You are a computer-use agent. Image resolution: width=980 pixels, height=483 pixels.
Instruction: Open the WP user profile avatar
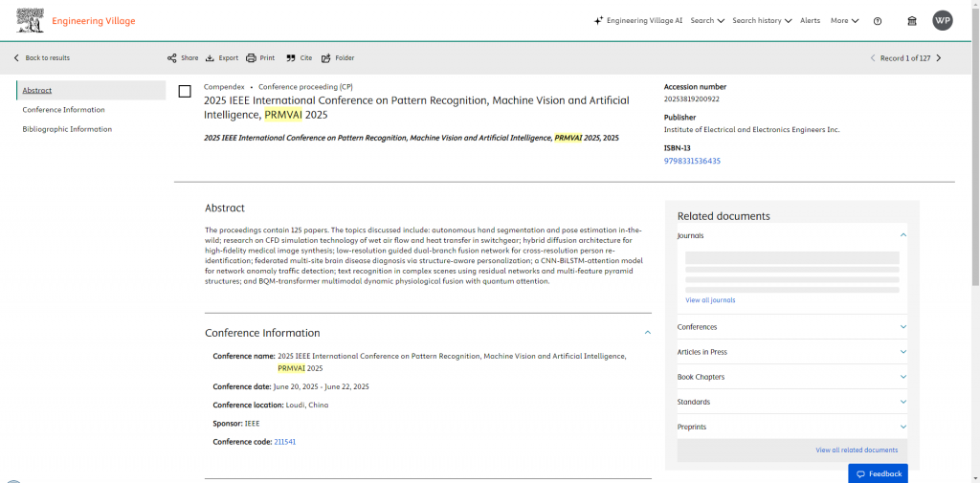943,21
